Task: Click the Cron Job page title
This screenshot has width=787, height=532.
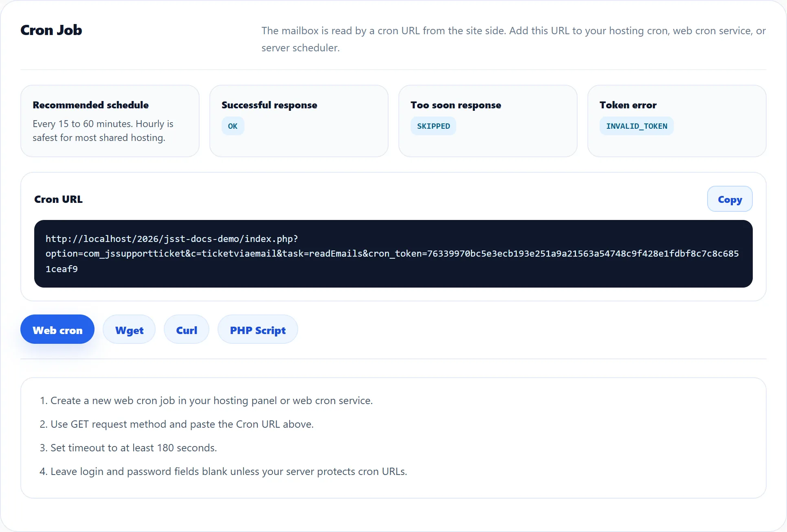Action: pos(51,30)
